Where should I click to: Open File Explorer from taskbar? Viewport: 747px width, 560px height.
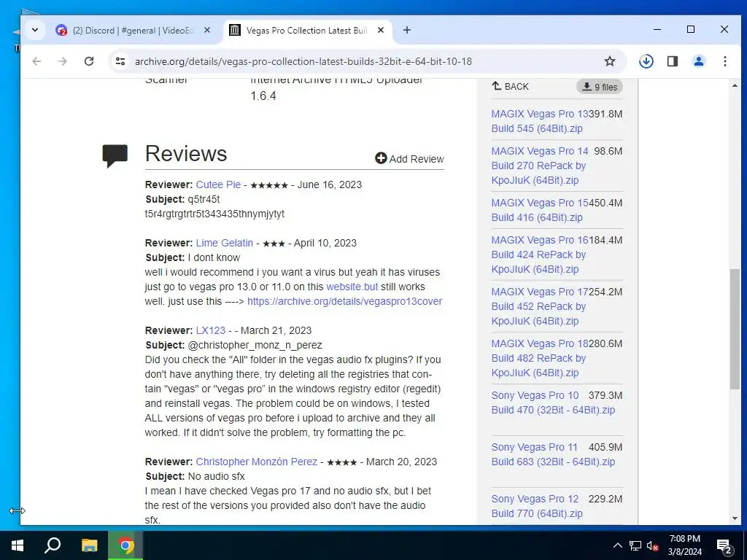click(x=89, y=545)
